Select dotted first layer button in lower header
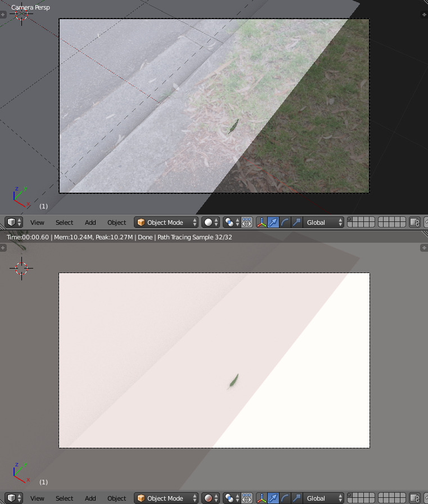The width and height of the screenshot is (428, 504). pos(350,496)
